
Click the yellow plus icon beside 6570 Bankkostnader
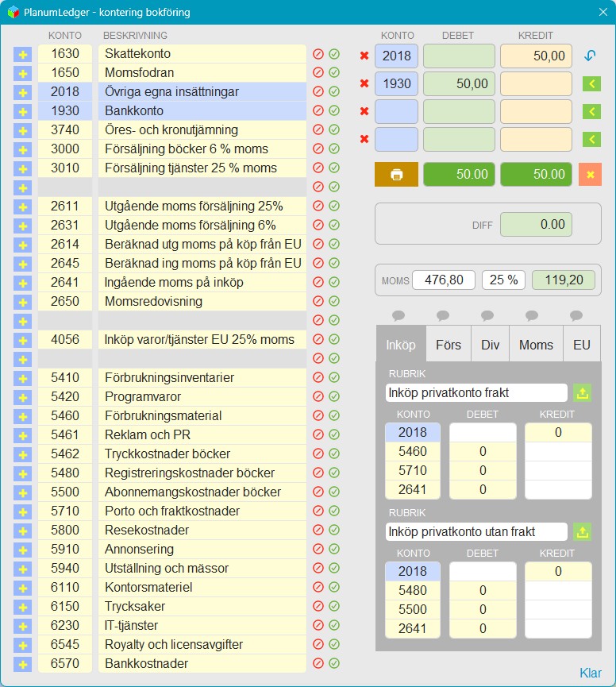pos(22,664)
